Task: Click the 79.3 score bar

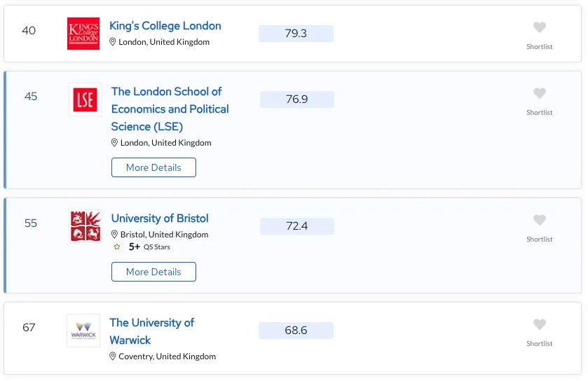Action: click(296, 34)
